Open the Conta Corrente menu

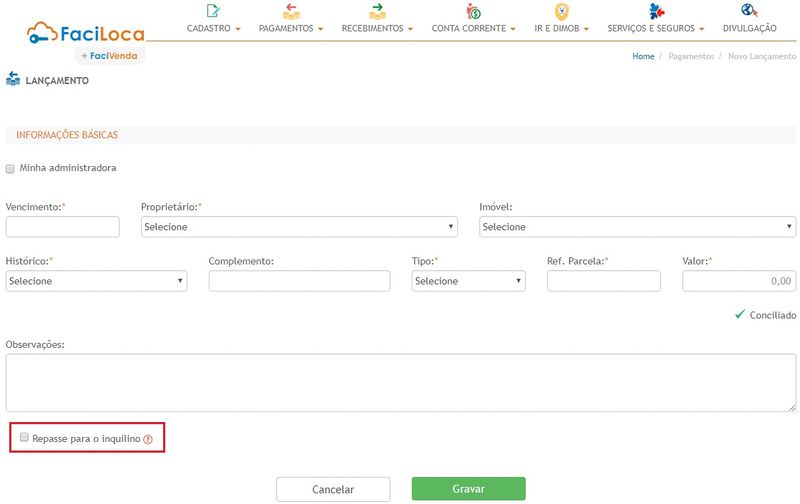[x=473, y=29]
